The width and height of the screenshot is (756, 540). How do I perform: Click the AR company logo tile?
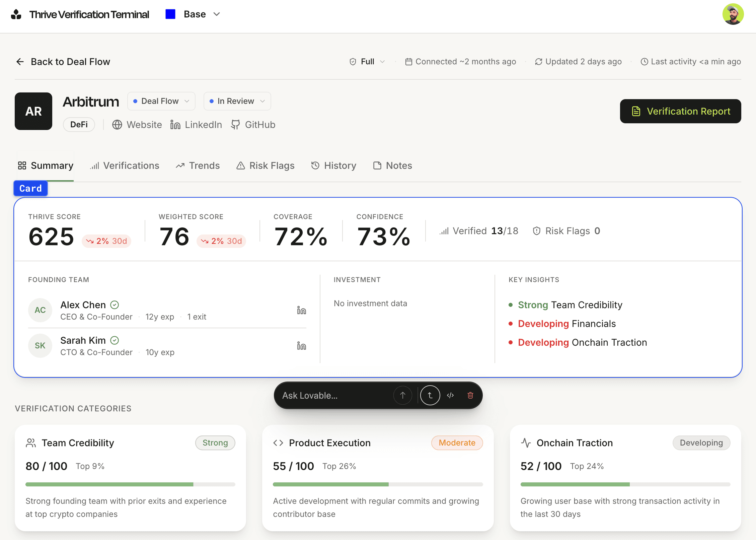click(x=33, y=111)
